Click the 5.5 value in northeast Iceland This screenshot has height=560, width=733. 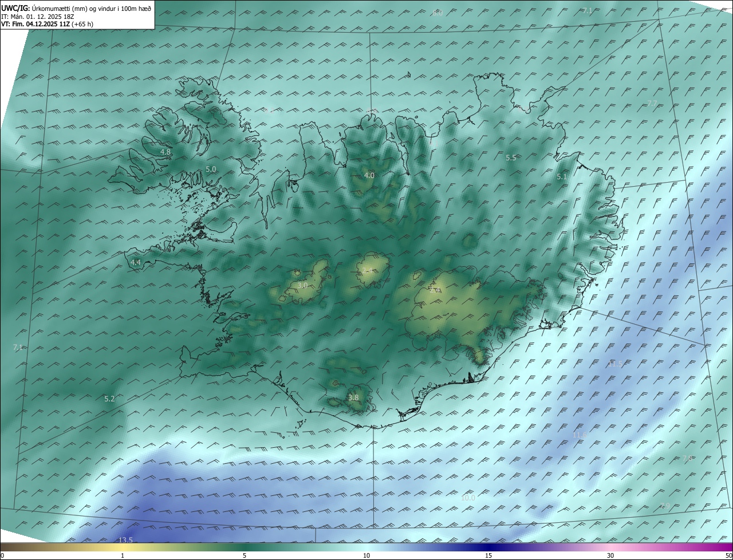click(511, 157)
